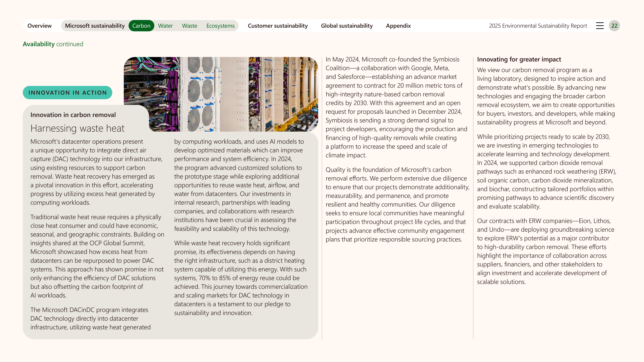The width and height of the screenshot is (644, 362).
Task: Click the paragraph starting 'Traditional waste heat reuse'
Action: tap(97, 256)
